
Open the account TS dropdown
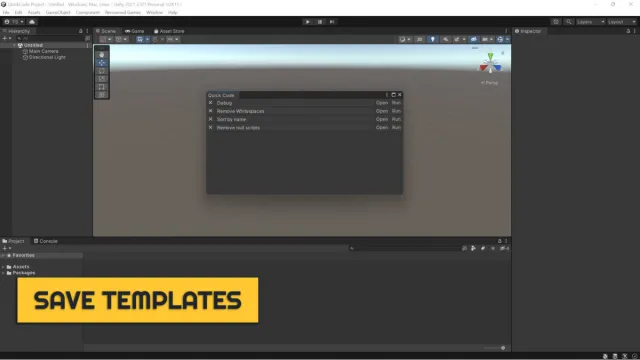click(14, 22)
